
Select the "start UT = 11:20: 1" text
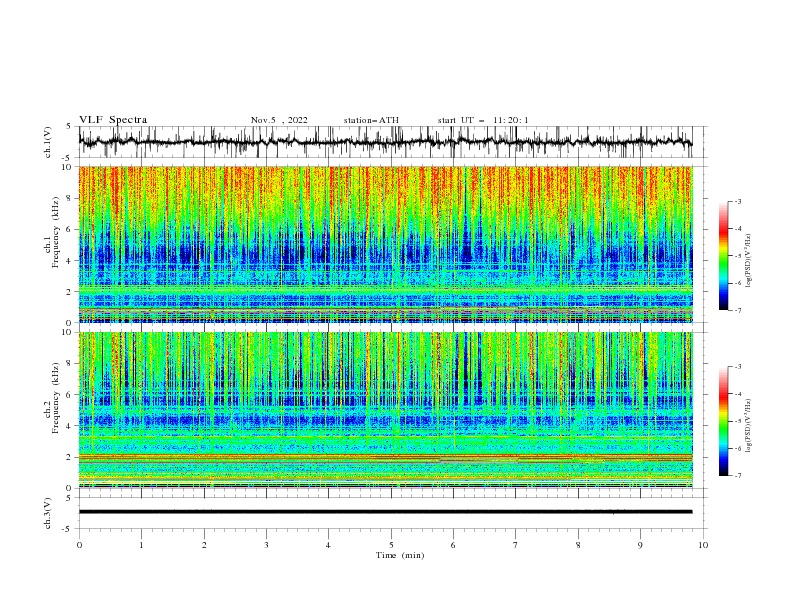click(x=483, y=120)
